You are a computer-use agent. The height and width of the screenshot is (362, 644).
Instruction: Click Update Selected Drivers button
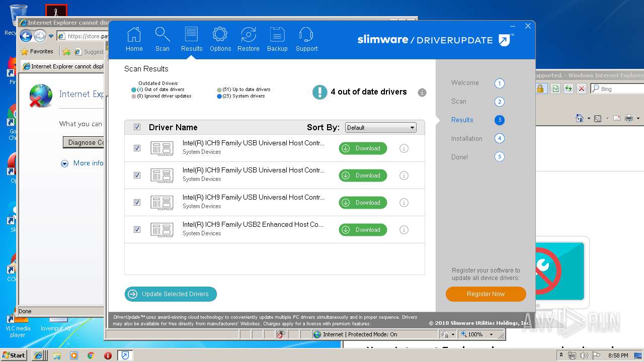(x=171, y=294)
